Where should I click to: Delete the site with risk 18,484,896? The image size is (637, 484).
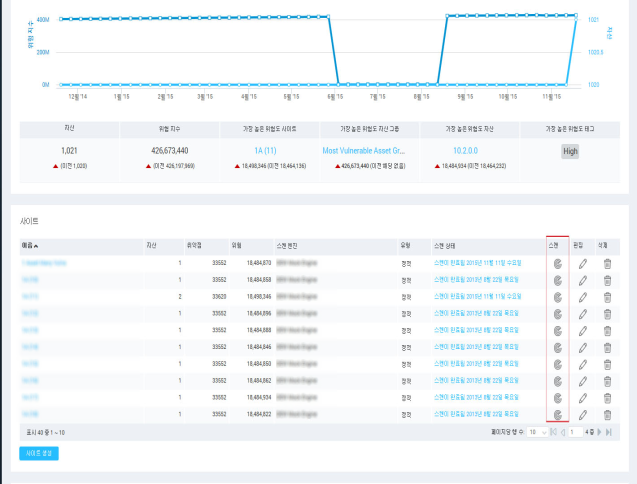pos(607,313)
